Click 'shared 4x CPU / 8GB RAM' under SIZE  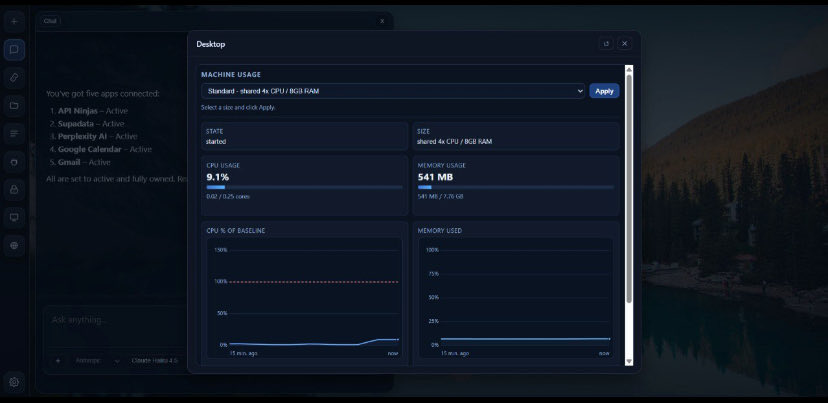[x=454, y=142]
